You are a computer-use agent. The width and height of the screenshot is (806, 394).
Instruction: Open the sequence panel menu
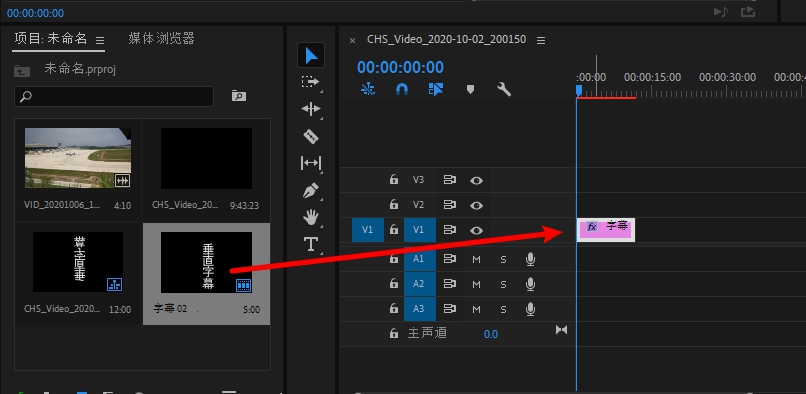coord(541,40)
